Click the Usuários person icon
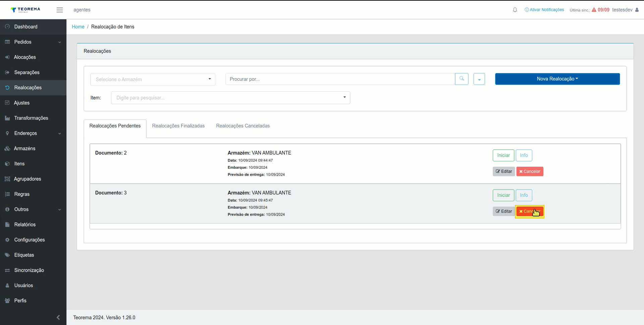644x325 pixels. pyautogui.click(x=7, y=285)
